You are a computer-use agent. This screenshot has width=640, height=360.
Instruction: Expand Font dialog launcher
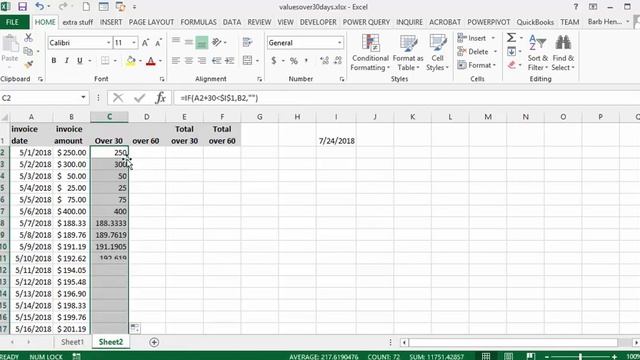click(x=162, y=79)
